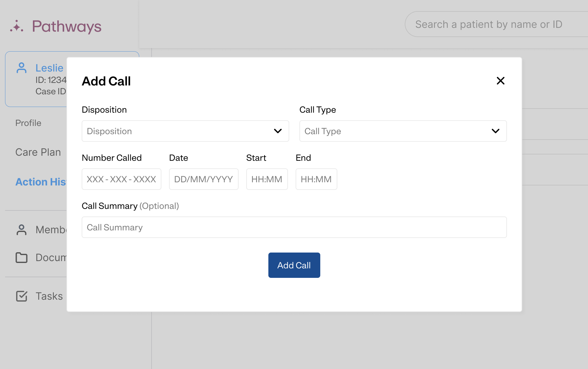Click the End time HH:MM field
This screenshot has width=588, height=369.
pos(316,179)
